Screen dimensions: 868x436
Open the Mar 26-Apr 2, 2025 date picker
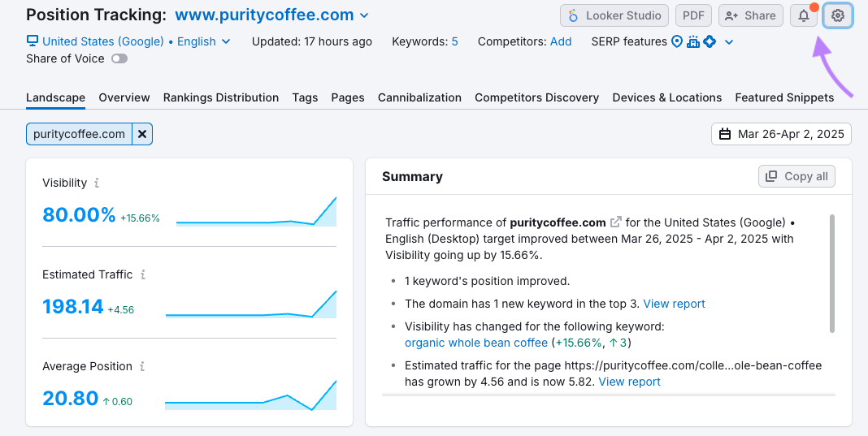(x=781, y=134)
